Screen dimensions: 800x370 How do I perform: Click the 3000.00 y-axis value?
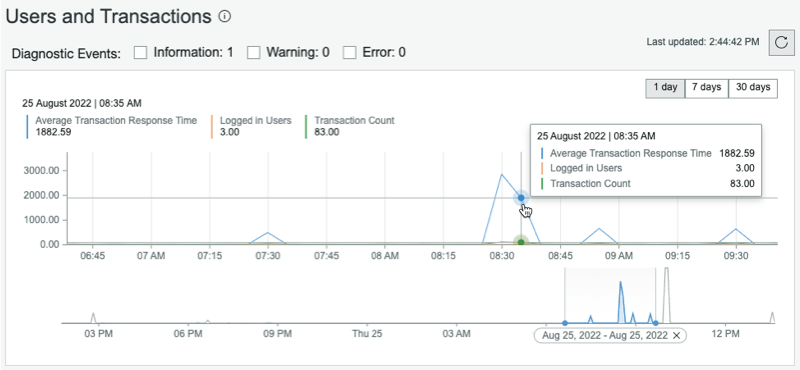pos(42,170)
